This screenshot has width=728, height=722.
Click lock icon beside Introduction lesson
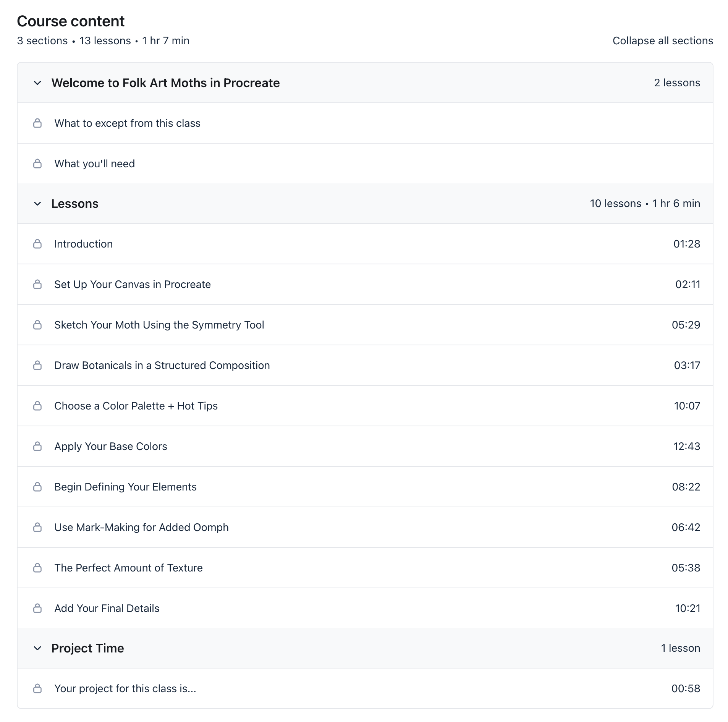37,244
